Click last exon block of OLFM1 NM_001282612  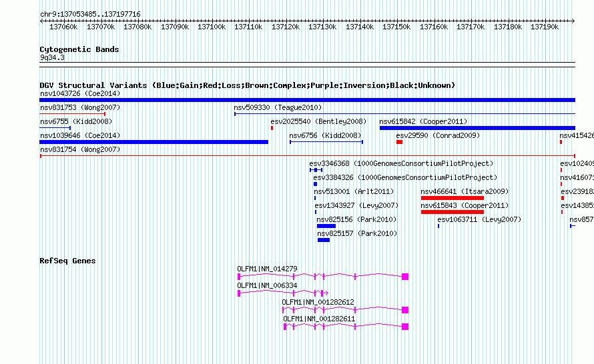pos(405,310)
